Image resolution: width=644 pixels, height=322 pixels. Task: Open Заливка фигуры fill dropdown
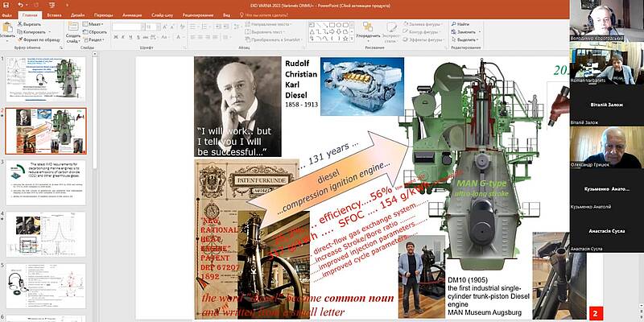point(423,24)
